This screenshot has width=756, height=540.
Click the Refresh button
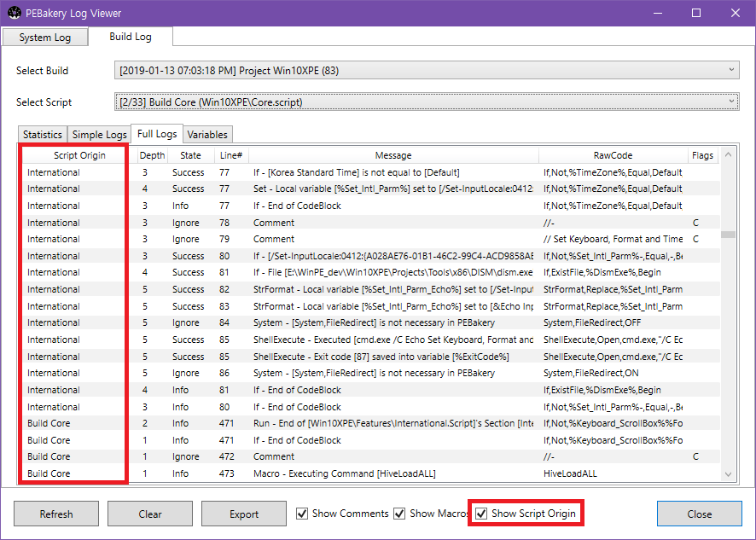[55, 514]
